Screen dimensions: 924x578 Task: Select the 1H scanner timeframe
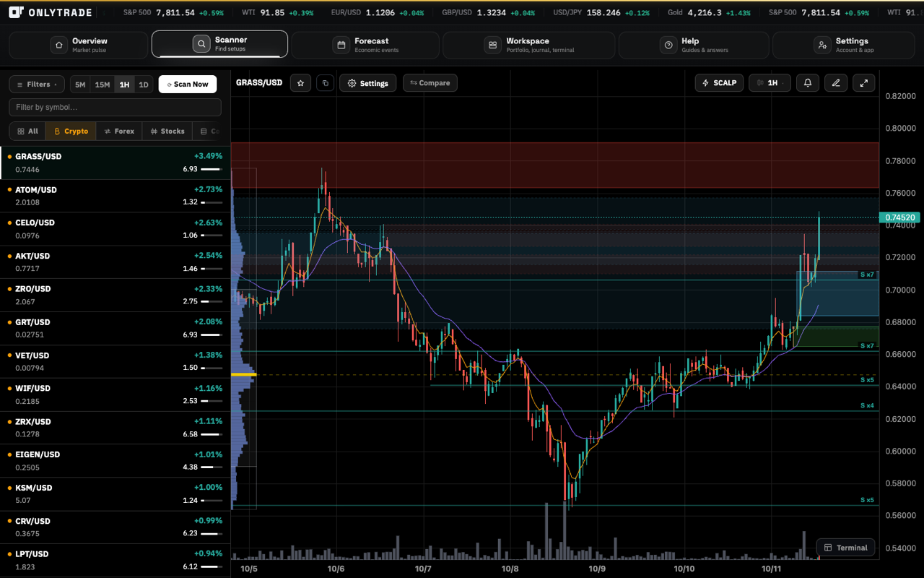pyautogui.click(x=124, y=85)
